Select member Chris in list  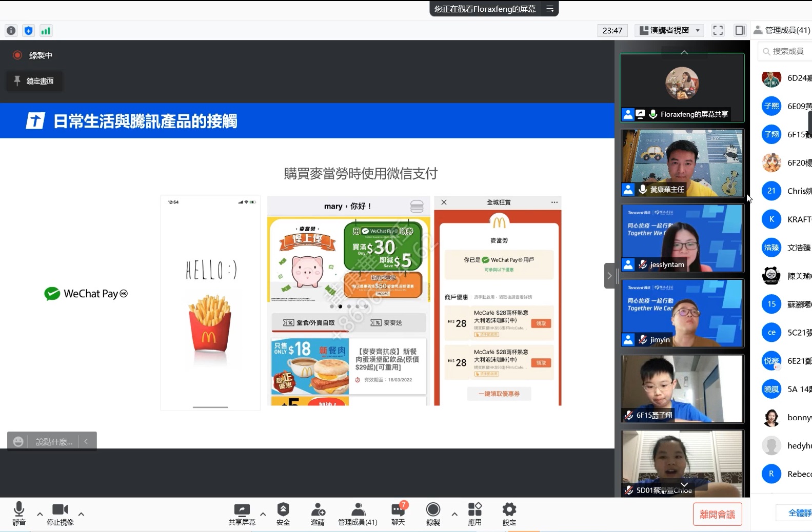coord(785,191)
